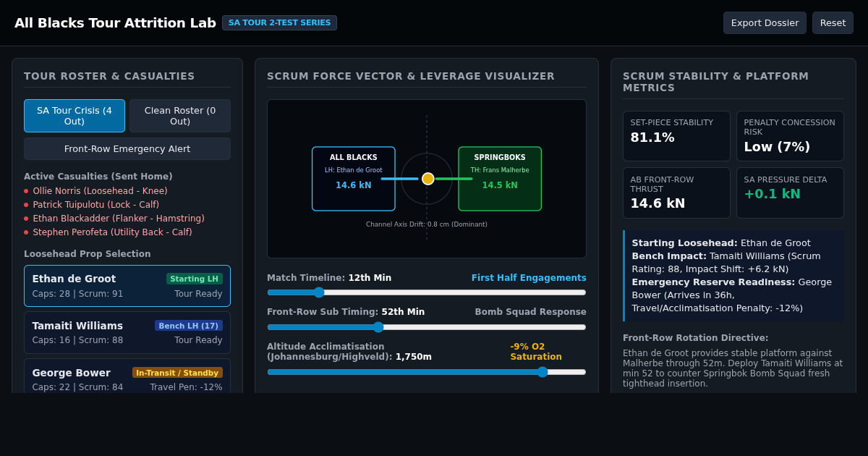This screenshot has height=456, width=868.
Task: Trigger the Front-Row Emergency Alert
Action: pos(127,149)
